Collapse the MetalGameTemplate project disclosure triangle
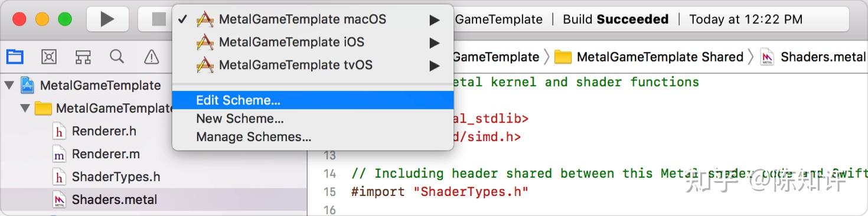 pos(9,86)
